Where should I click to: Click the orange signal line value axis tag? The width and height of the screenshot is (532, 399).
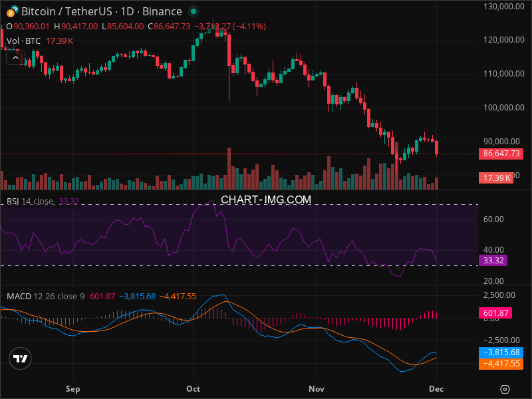pyautogui.click(x=500, y=364)
